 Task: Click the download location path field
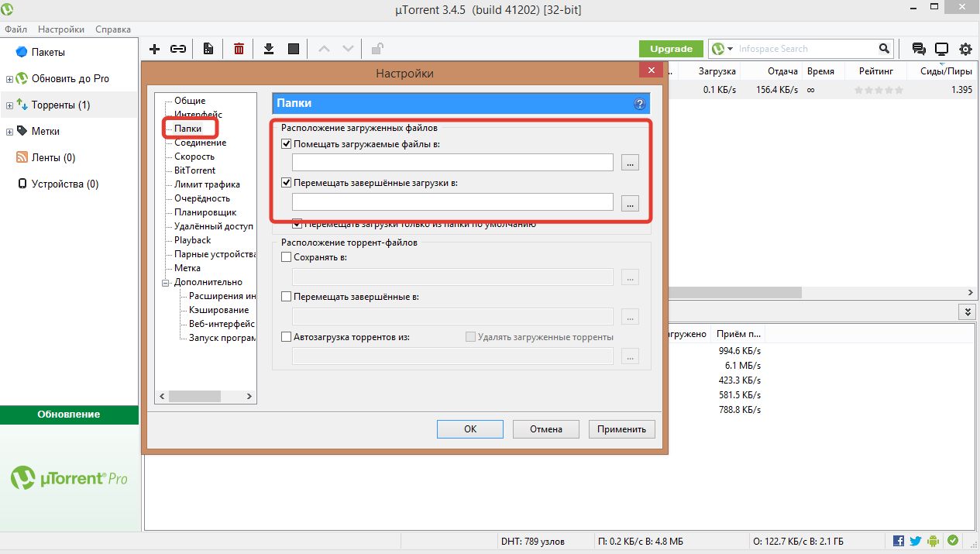tap(452, 163)
